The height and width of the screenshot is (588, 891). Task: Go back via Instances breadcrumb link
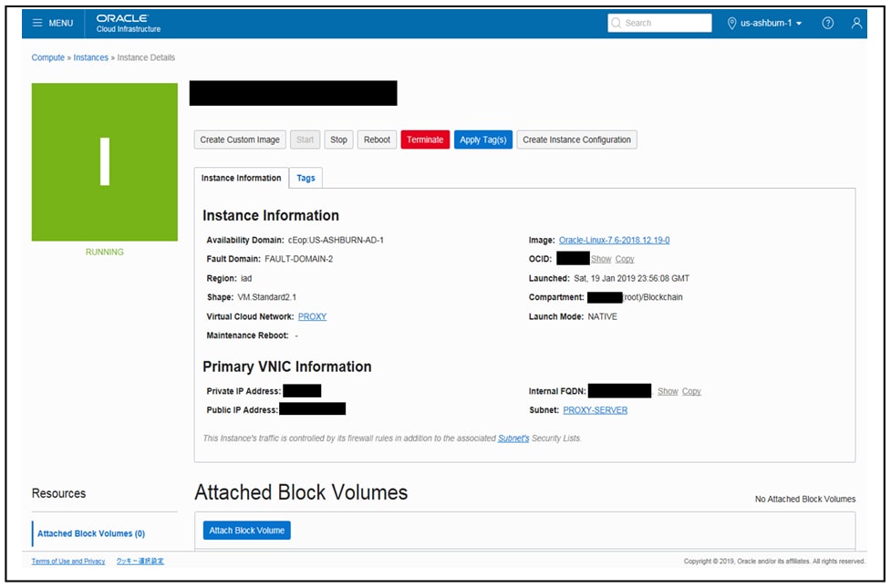click(90, 57)
